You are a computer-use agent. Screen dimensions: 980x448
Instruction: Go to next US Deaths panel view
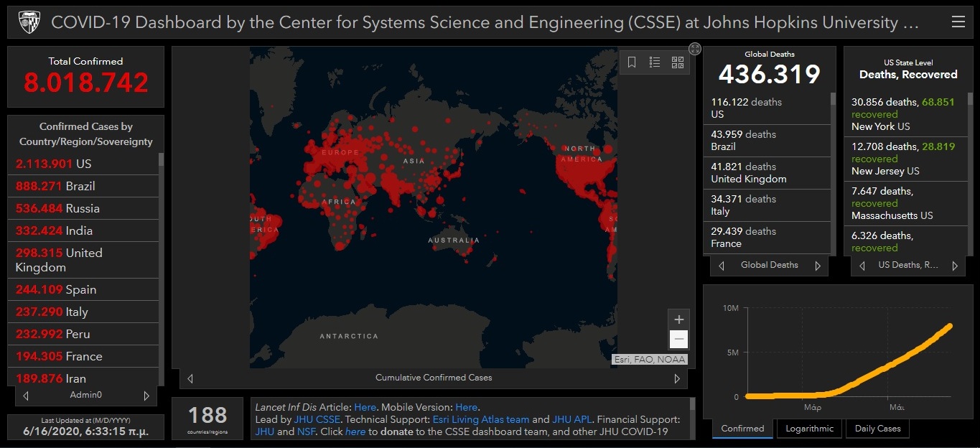tap(954, 266)
